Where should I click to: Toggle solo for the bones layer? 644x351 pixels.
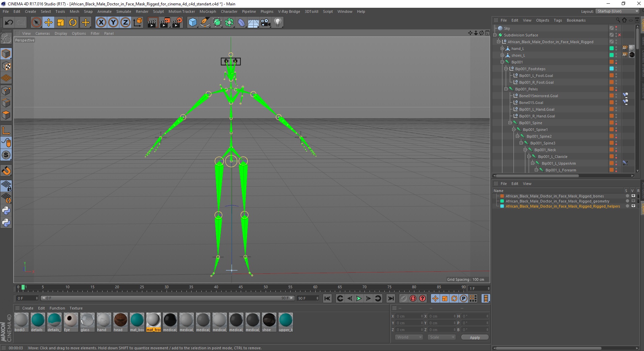pos(627,196)
